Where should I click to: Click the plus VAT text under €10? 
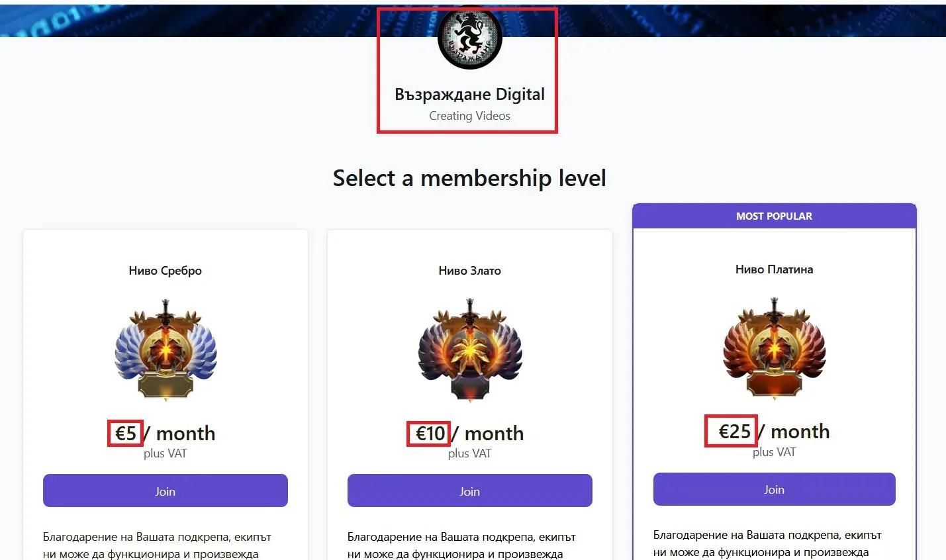469,453
